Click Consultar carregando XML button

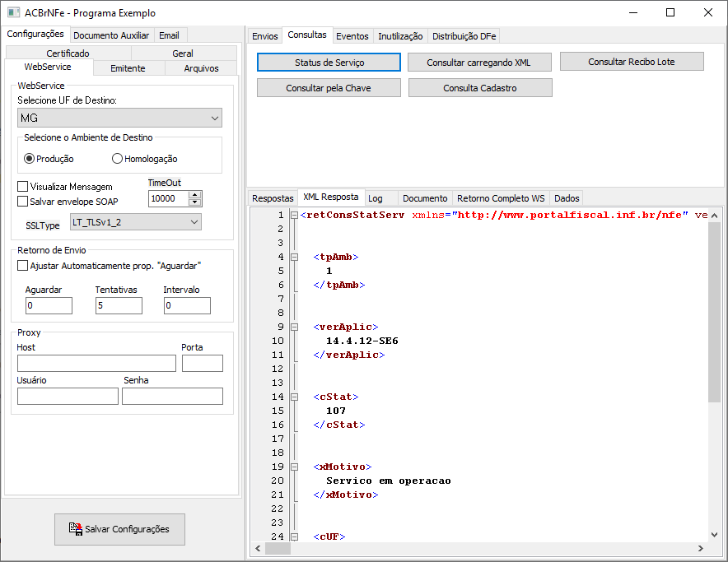click(x=478, y=63)
